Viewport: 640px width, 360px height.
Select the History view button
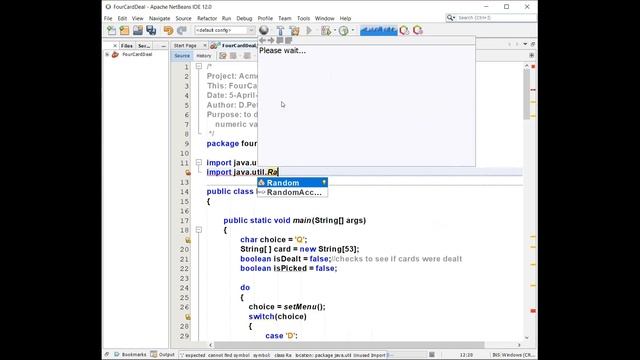(203, 56)
